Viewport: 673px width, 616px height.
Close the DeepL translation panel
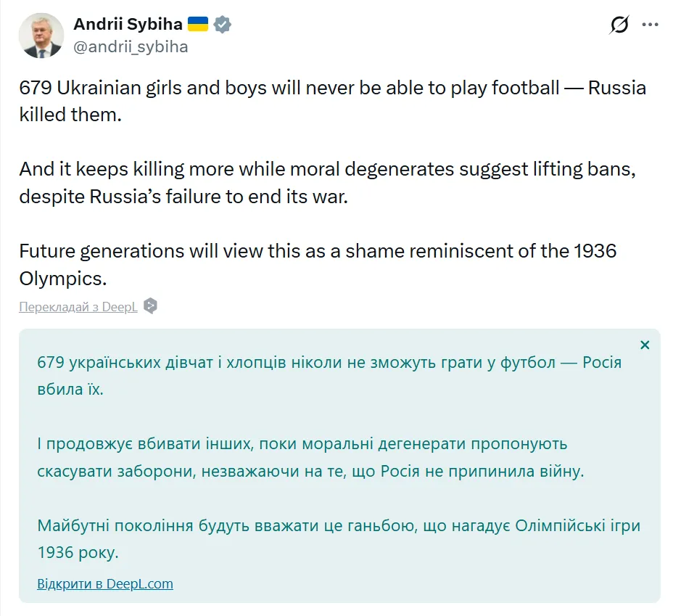645,345
